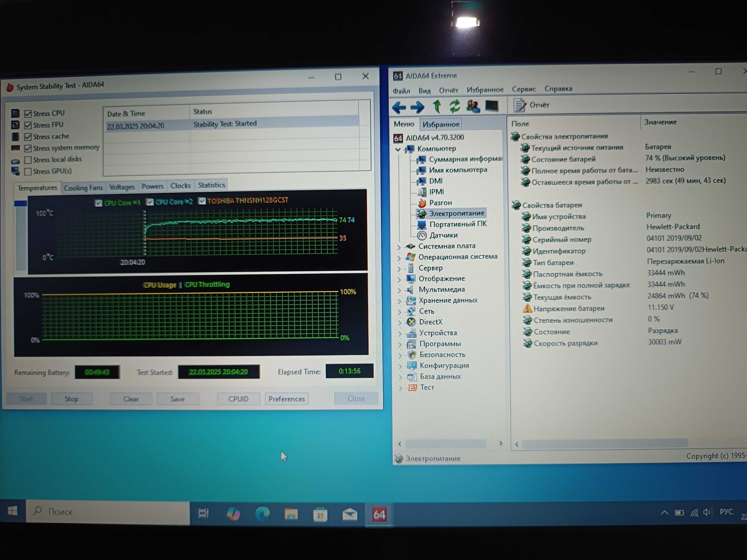Screen dimensions: 747x560
Task: Switch to the Избранное panel tab
Action: pos(441,125)
